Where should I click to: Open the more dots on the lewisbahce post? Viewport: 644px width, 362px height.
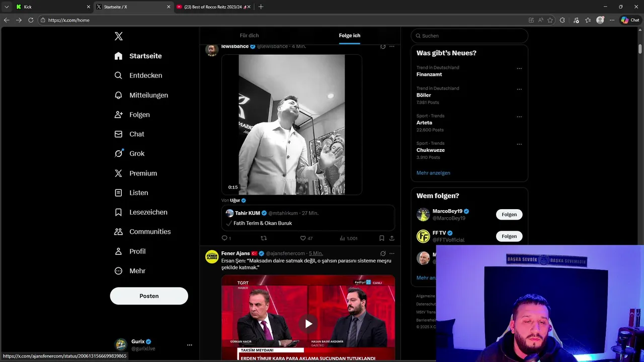click(392, 46)
